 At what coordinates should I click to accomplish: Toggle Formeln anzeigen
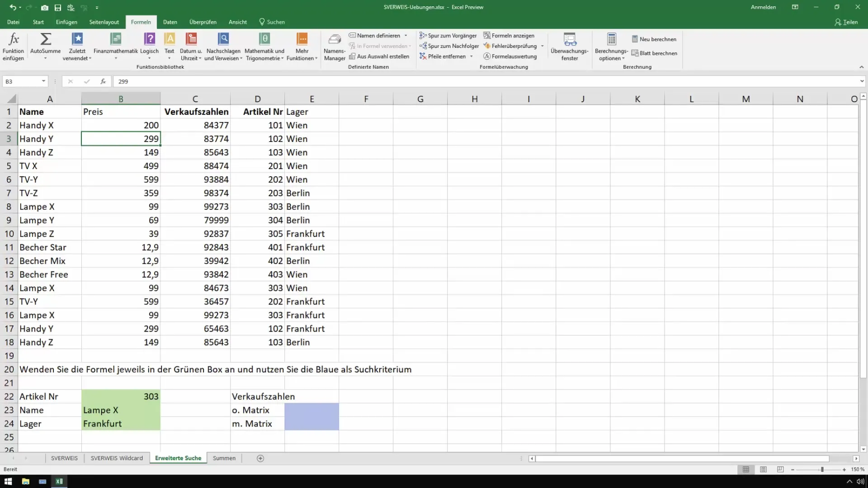click(509, 36)
